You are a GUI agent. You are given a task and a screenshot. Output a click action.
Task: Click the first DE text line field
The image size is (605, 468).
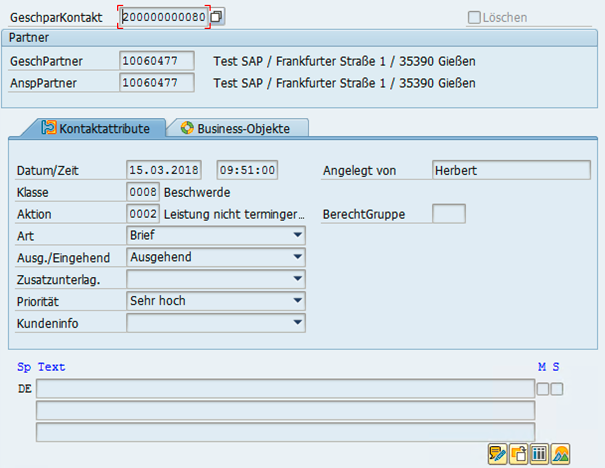click(285, 389)
